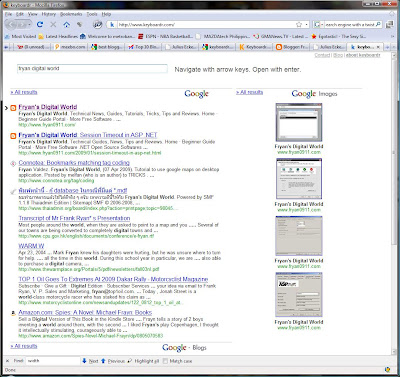Close the Find bar with X icon
The width and height of the screenshot is (400, 377).
[7, 361]
